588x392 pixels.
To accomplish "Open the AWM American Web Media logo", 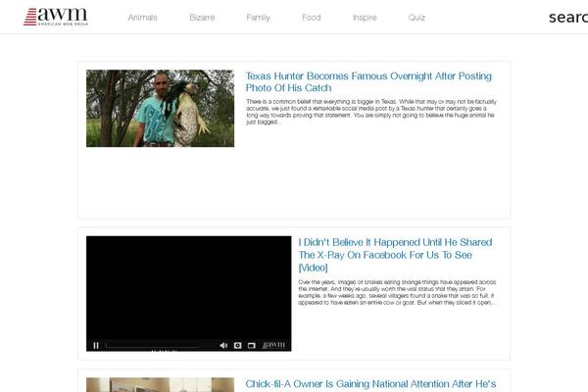I will [x=56, y=17].
